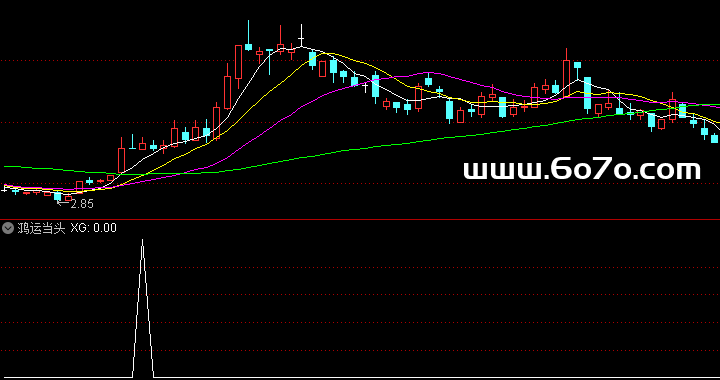Click the 2.85 lowest price label

pyautogui.click(x=82, y=204)
